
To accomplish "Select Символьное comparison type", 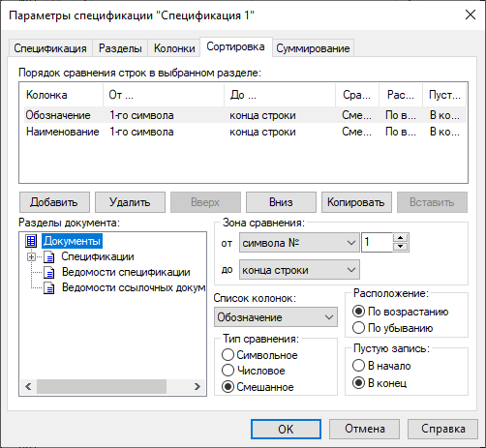I will (x=228, y=355).
